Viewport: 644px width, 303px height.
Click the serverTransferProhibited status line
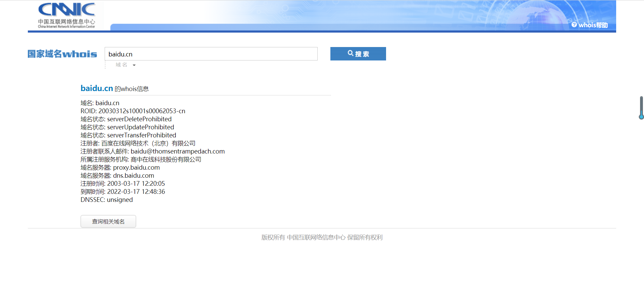(x=128, y=135)
